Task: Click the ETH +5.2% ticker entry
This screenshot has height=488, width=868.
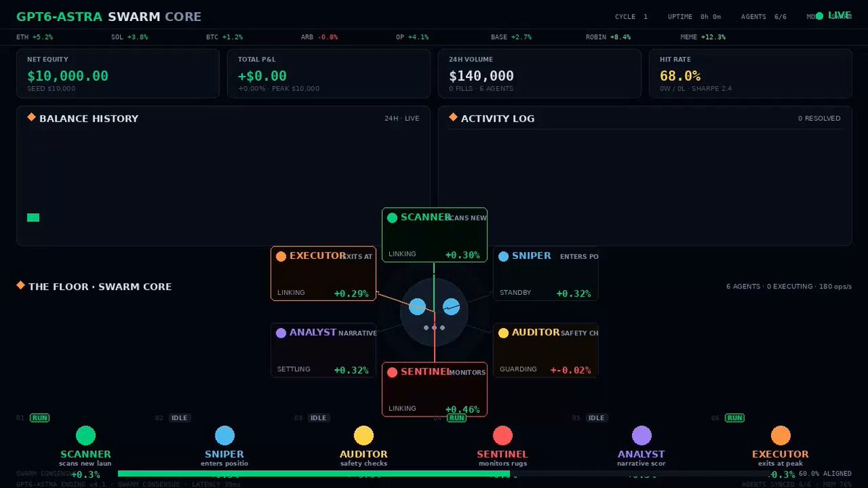Action: point(35,37)
